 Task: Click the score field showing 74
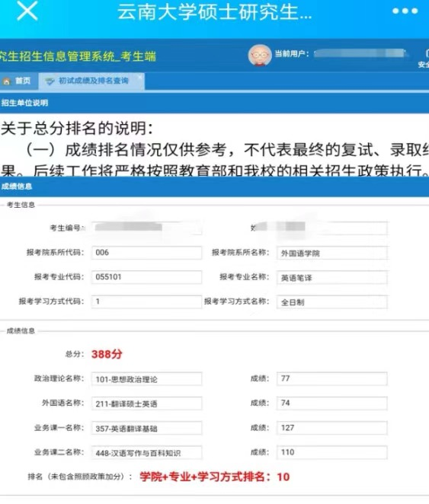pyautogui.click(x=332, y=404)
